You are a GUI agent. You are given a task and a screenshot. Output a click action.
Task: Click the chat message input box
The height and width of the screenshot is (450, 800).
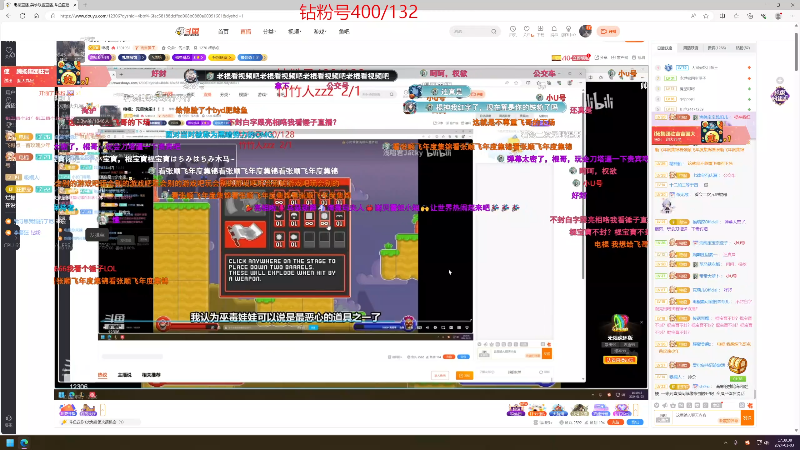pyautogui.click(x=707, y=418)
